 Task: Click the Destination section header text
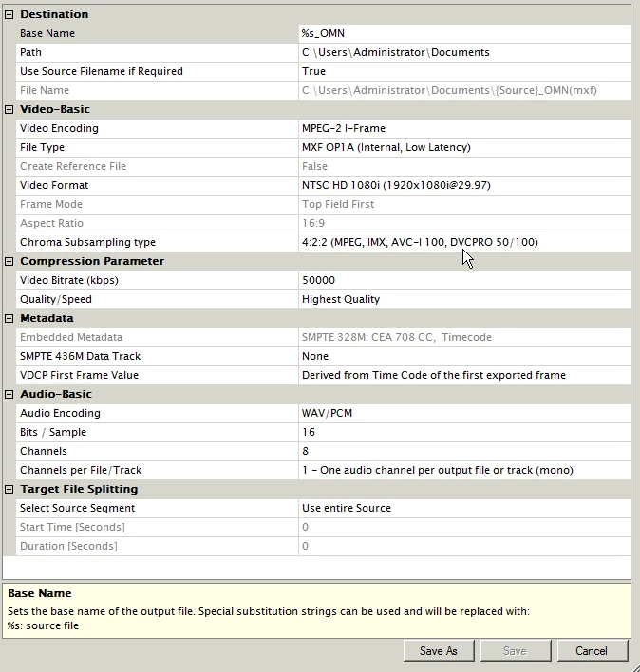pos(54,14)
